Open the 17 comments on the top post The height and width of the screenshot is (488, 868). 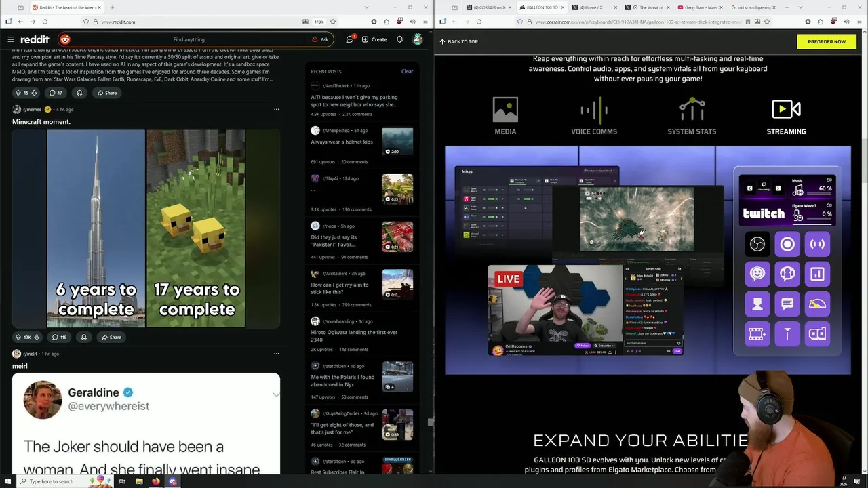point(56,93)
